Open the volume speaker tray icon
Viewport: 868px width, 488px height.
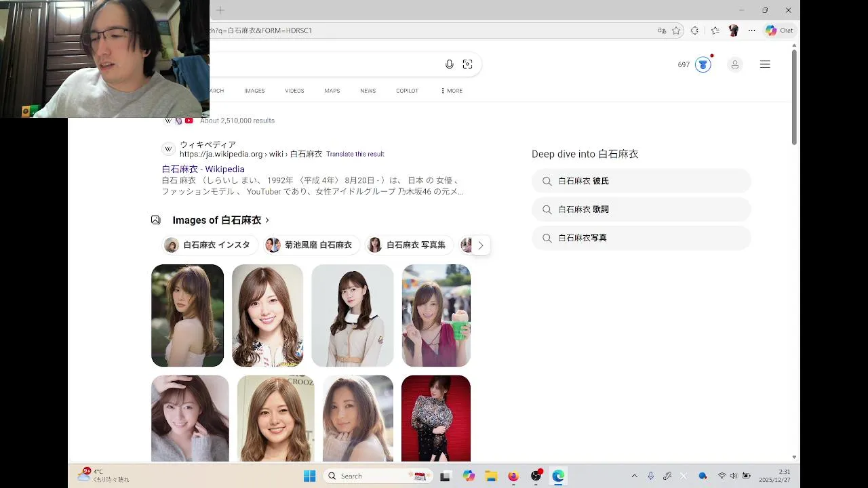coord(734,476)
